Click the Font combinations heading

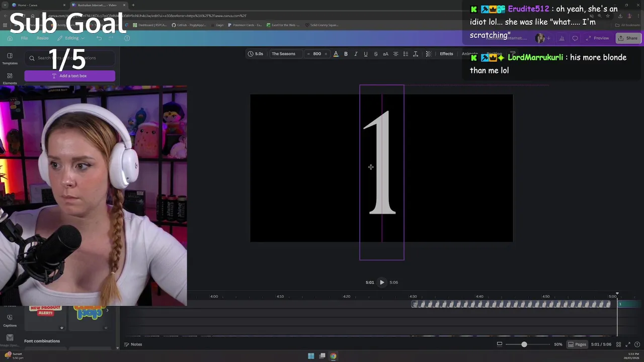42,341
